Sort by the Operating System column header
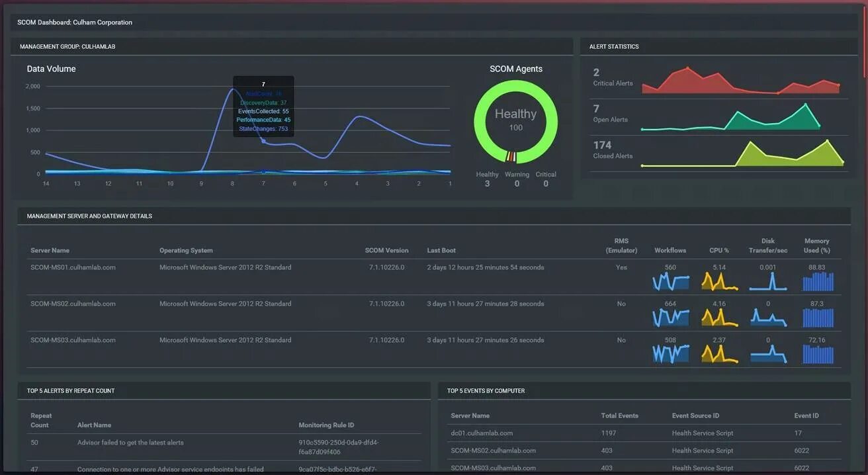This screenshot has width=868, height=475. pos(186,251)
